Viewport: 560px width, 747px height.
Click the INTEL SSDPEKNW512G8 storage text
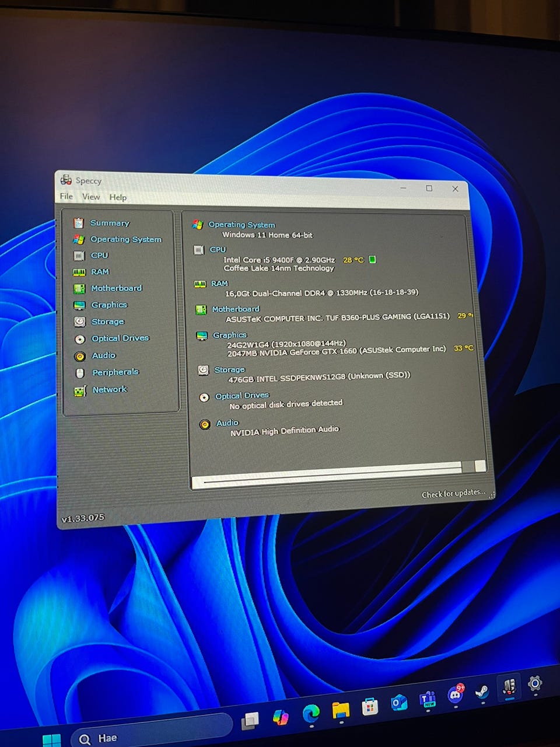(x=319, y=377)
